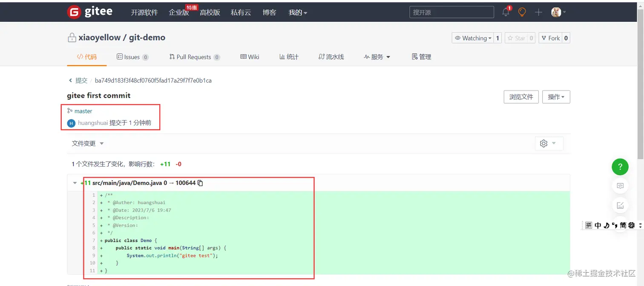This screenshot has height=286, width=644.
Task: Copy the Demo.java file path
Action: (x=200, y=183)
